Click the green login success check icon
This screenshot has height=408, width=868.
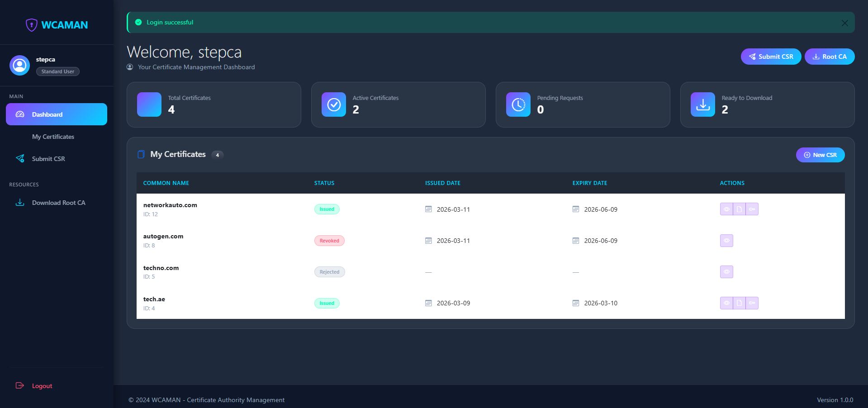pos(138,22)
